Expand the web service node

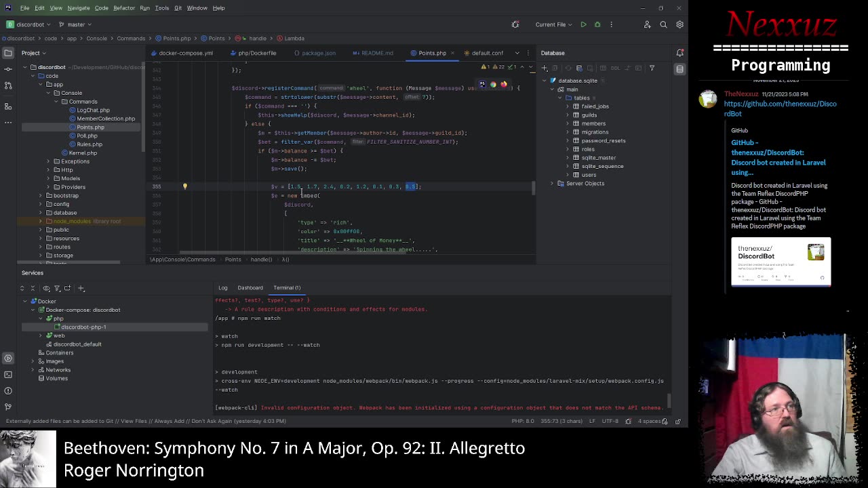pos(40,335)
